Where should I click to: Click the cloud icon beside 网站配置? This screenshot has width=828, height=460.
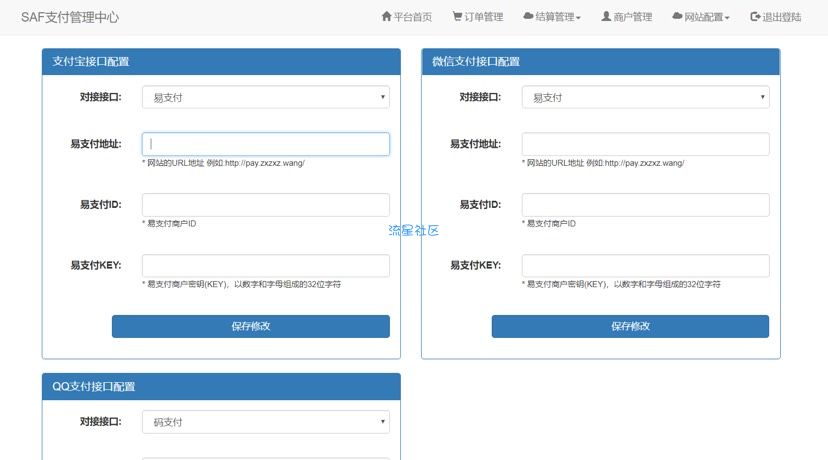677,16
